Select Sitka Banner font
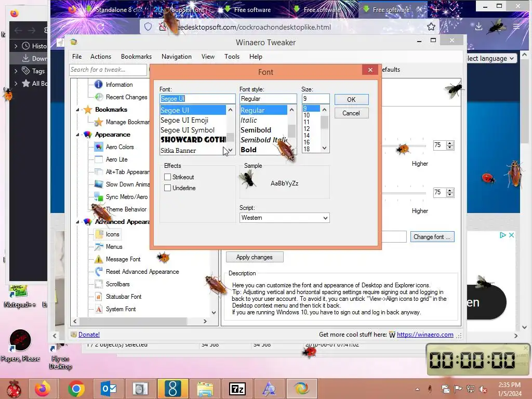 [192, 150]
